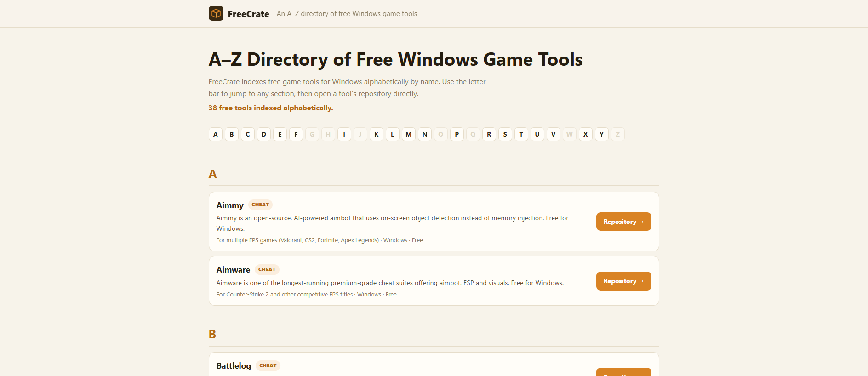The height and width of the screenshot is (376, 868).
Task: Click the FreeCrate box logo icon
Action: [216, 13]
